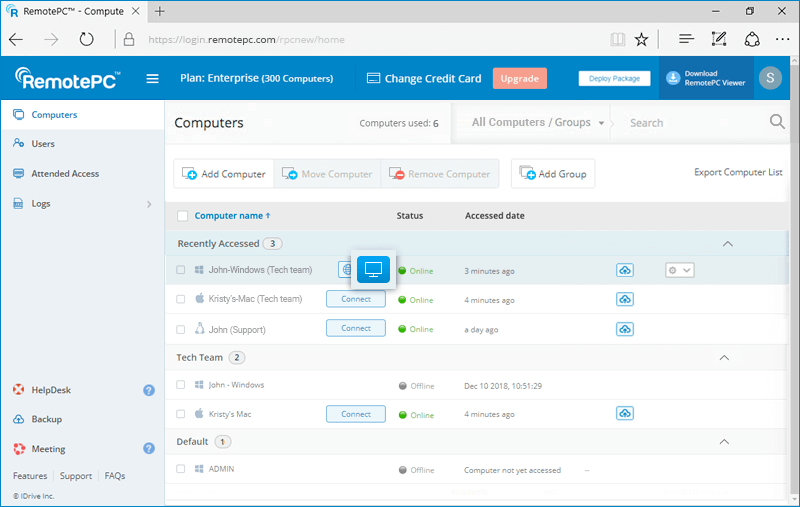800x507 pixels.
Task: Collapse the Tech Team group
Action: point(724,358)
